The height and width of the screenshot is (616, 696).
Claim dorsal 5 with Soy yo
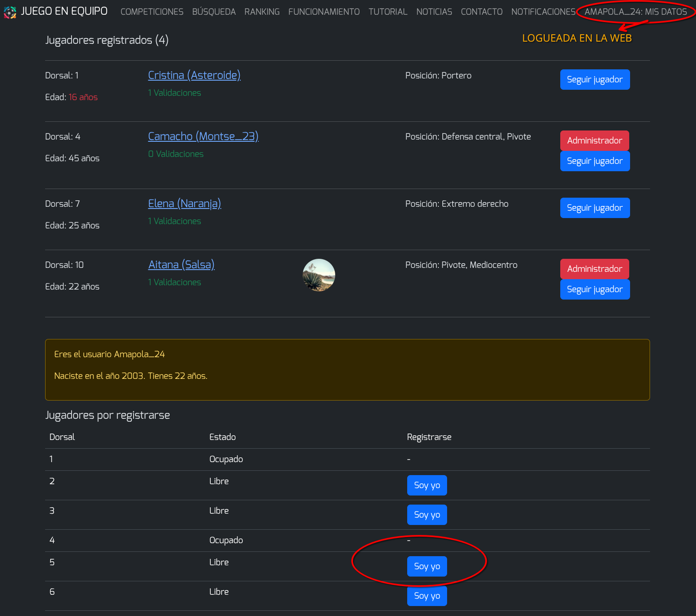pos(427,567)
